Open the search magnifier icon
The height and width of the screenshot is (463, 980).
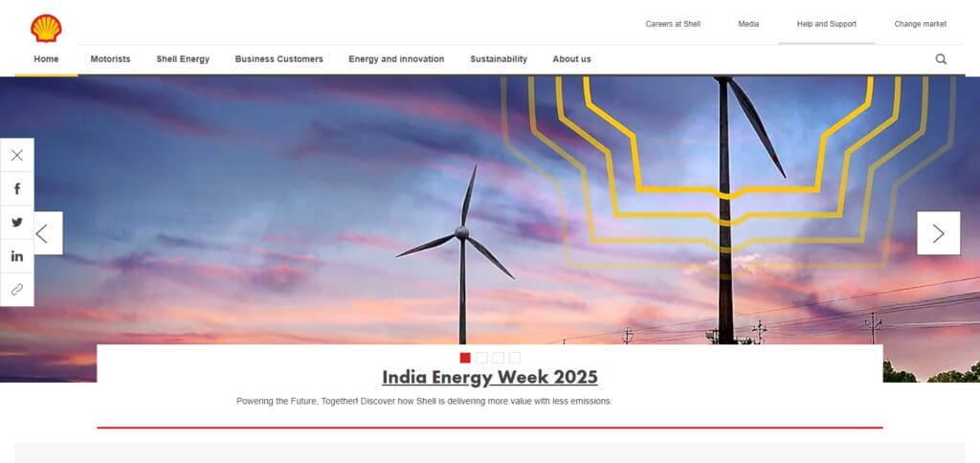941,59
